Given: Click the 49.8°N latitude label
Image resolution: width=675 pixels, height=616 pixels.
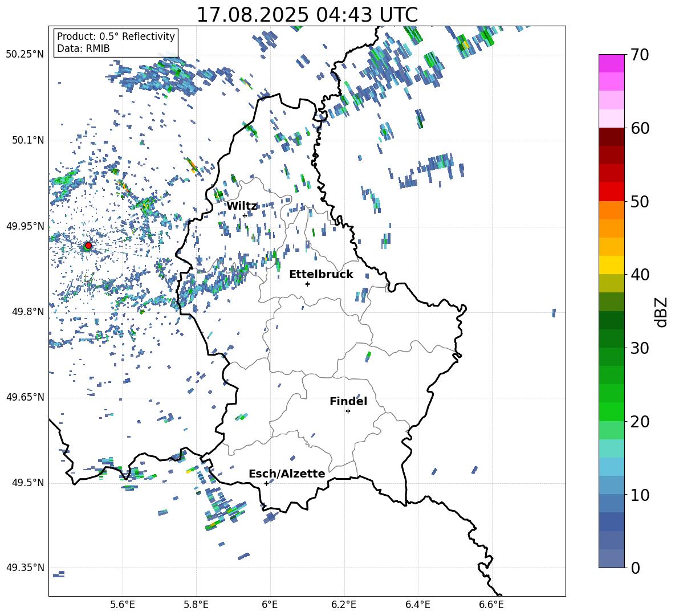Looking at the screenshot, I should pyautogui.click(x=27, y=312).
